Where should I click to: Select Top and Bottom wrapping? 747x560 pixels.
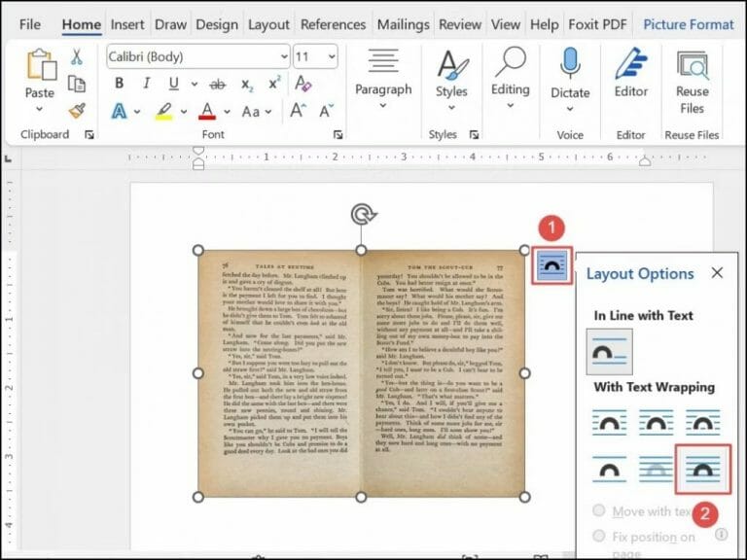coord(609,470)
